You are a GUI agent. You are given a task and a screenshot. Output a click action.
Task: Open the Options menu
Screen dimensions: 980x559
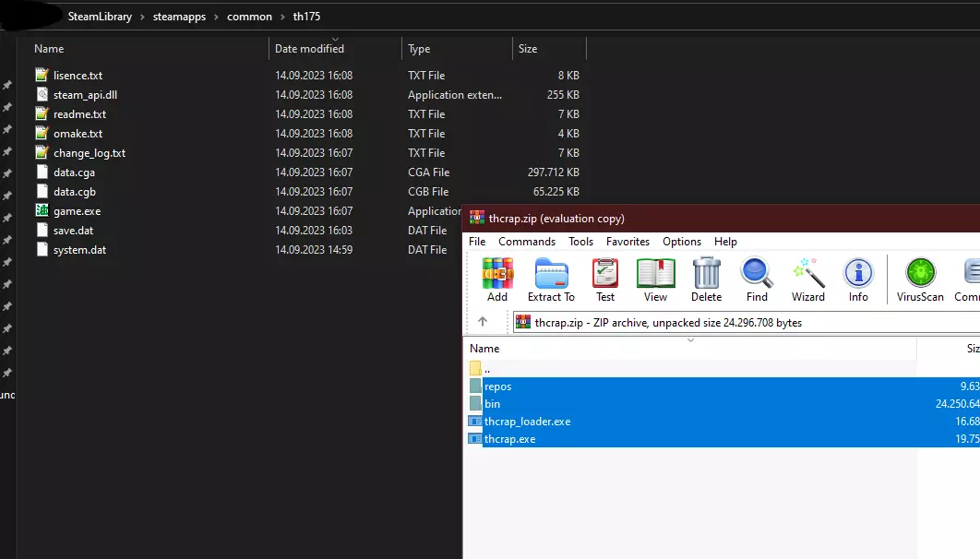(x=682, y=242)
